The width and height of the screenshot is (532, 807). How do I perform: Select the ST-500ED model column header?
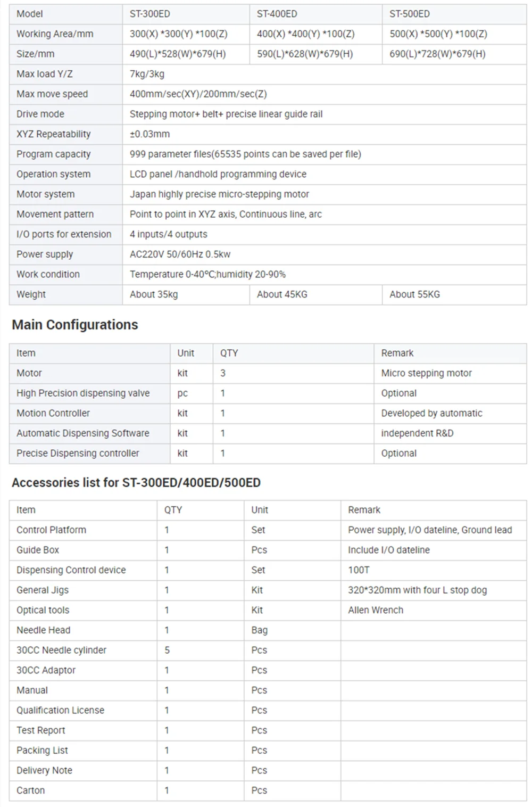[454, 14]
